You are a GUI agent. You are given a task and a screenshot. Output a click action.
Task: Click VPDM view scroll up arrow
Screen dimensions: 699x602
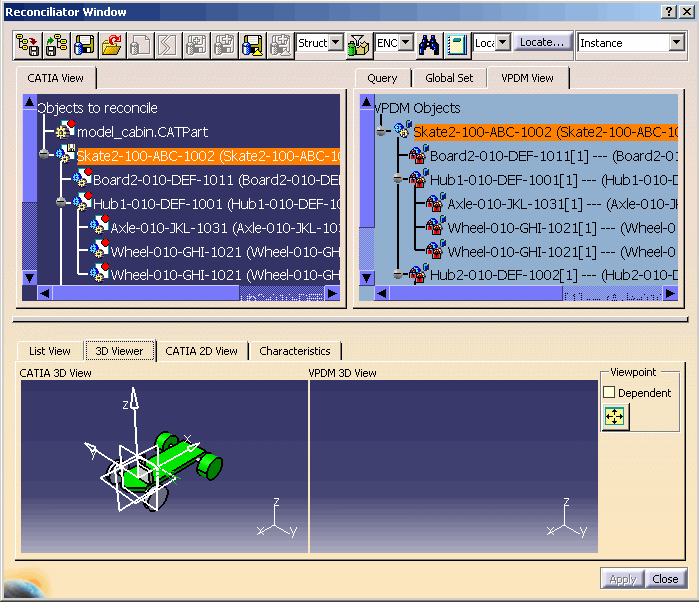tap(366, 102)
